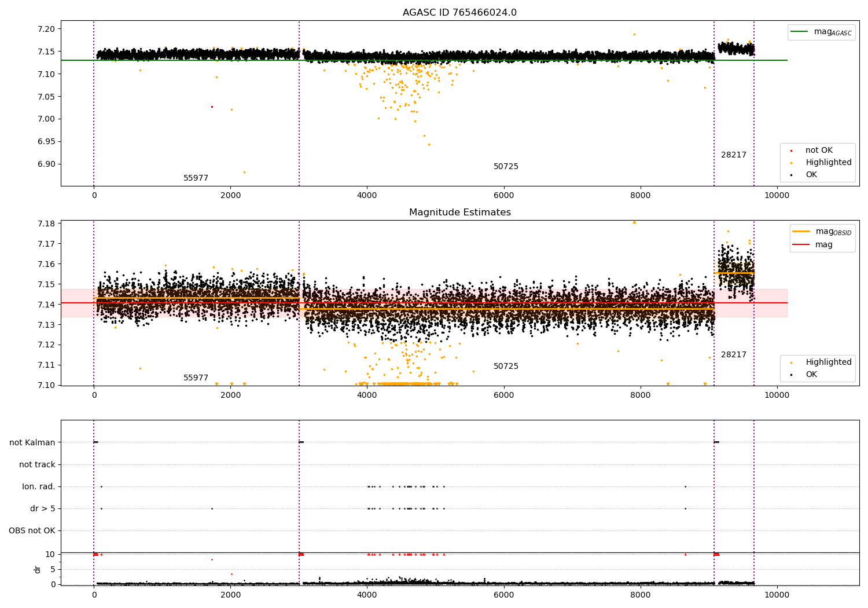Click observation label 50725 in the top plot
The width and height of the screenshot is (868, 608).
[x=506, y=167]
